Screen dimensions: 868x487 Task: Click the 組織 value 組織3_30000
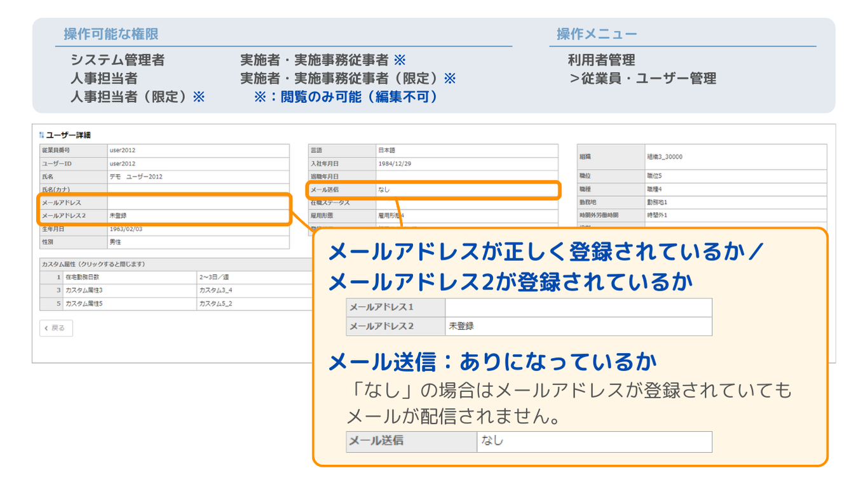[664, 157]
